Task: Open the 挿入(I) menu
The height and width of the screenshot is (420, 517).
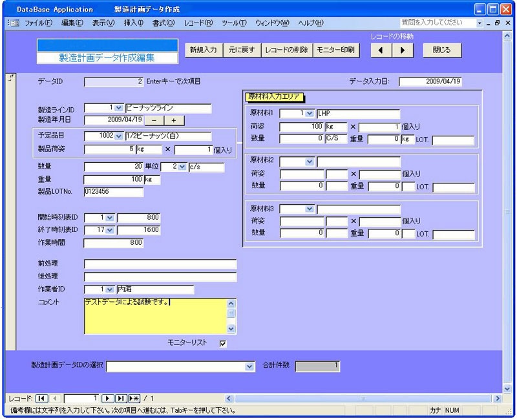Action: (x=134, y=23)
